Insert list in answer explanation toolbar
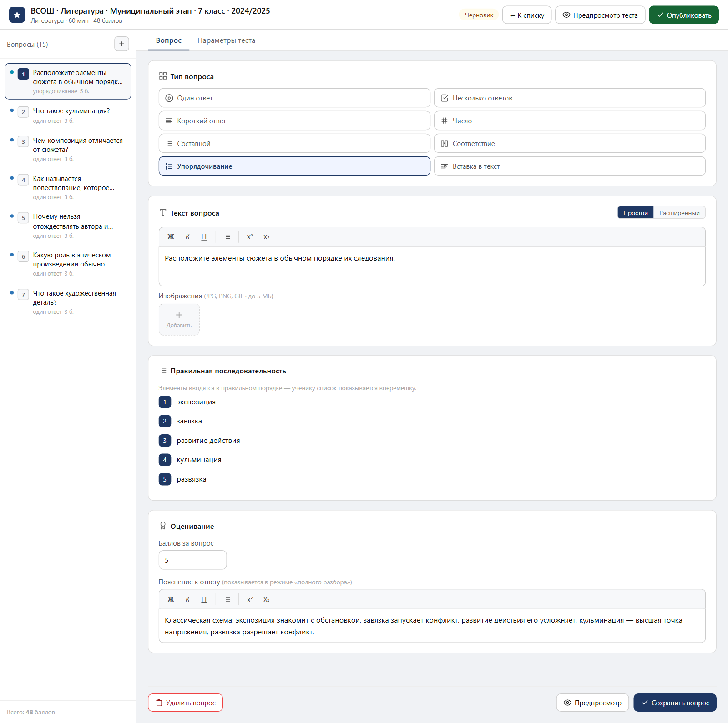 pyautogui.click(x=228, y=599)
